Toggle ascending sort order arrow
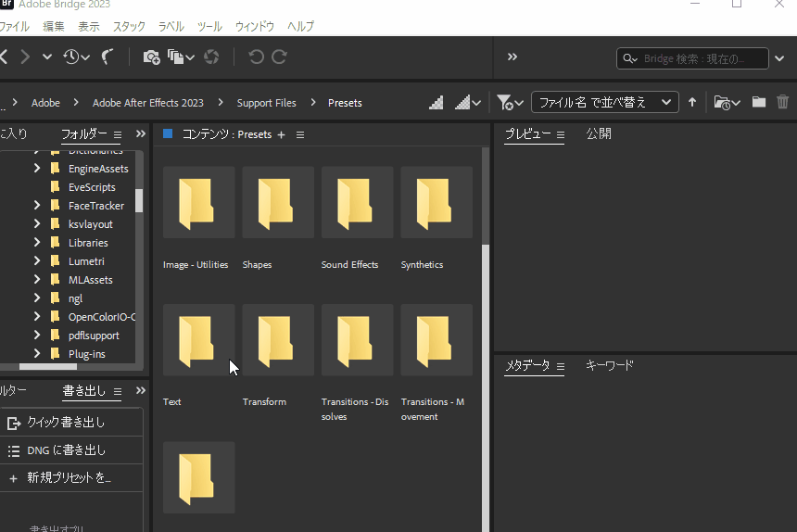 pos(692,103)
